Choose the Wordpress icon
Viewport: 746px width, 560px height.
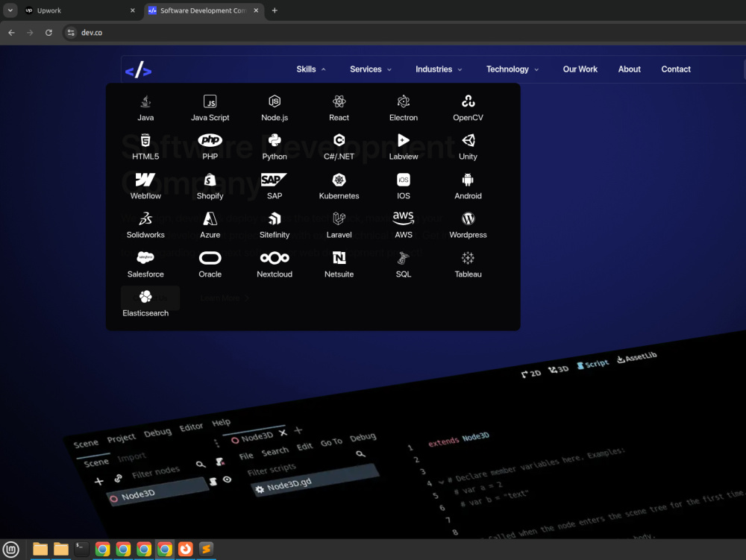(468, 218)
